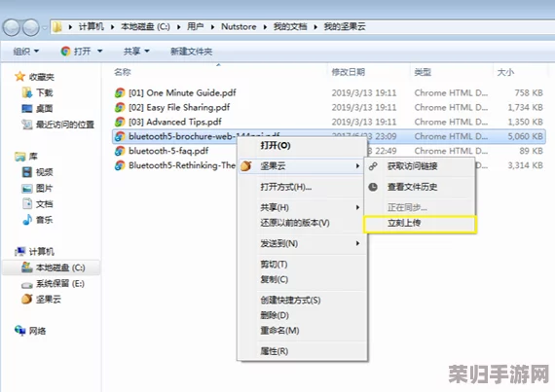This screenshot has width=555, height=392.
Task: Open the 文档 library
Action: (38, 204)
